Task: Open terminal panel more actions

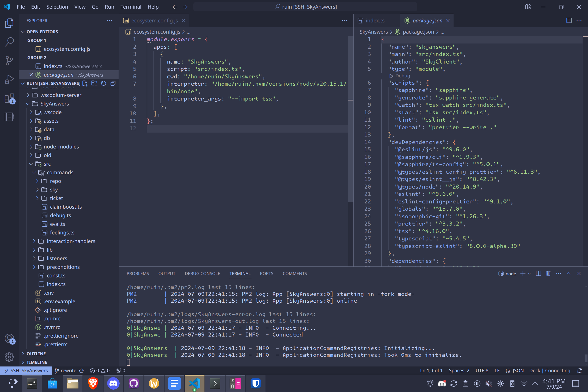Action: tap(559, 273)
